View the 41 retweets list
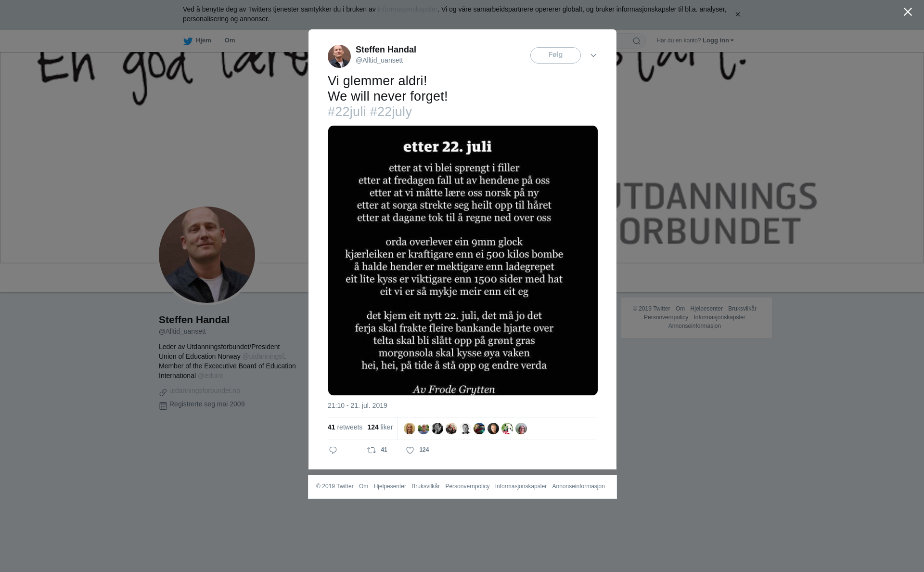924x572 pixels. tap(345, 427)
